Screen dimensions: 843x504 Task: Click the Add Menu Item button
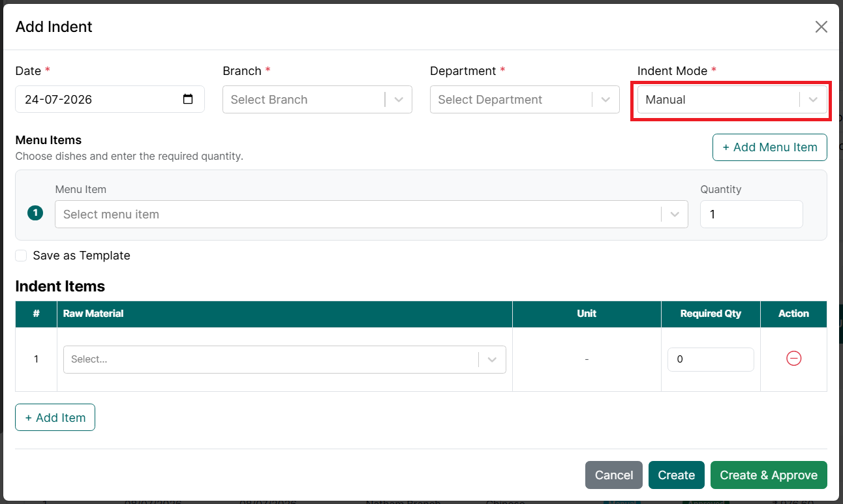pyautogui.click(x=770, y=147)
